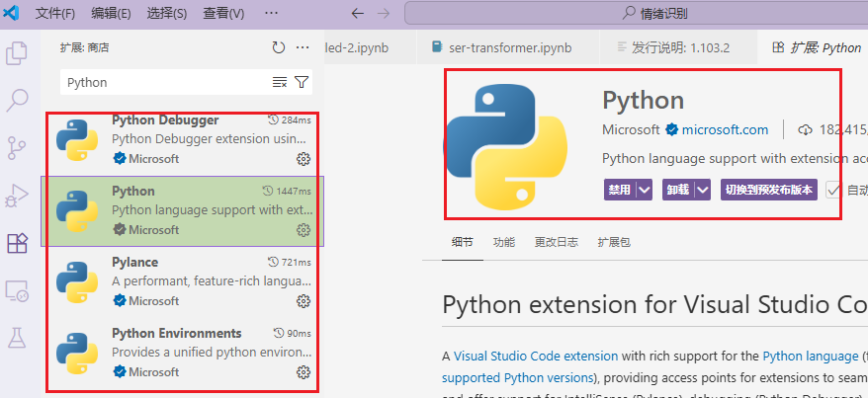
Task: Switch to ser-transformer.ipynb tab
Action: point(507,47)
